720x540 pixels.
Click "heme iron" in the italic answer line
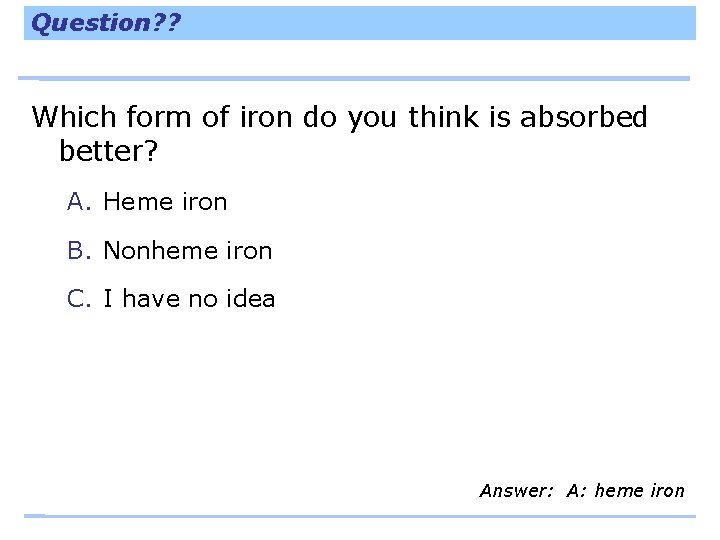click(639, 490)
